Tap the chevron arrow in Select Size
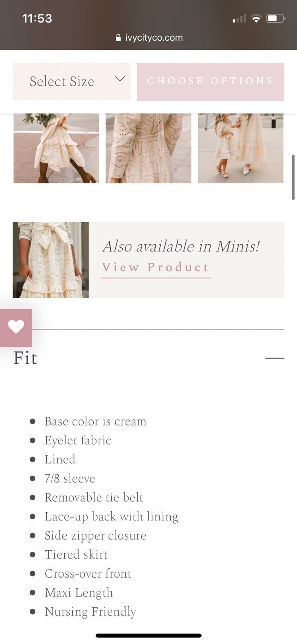 coord(120,79)
